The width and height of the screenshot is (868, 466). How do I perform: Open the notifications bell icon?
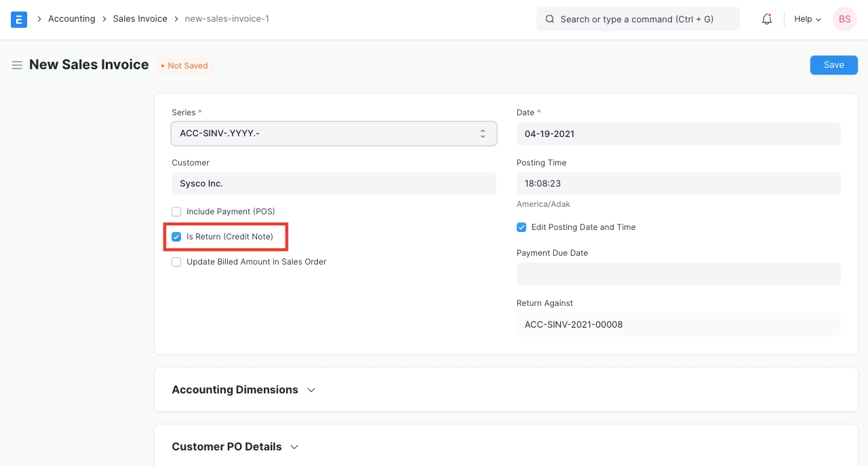coord(767,19)
